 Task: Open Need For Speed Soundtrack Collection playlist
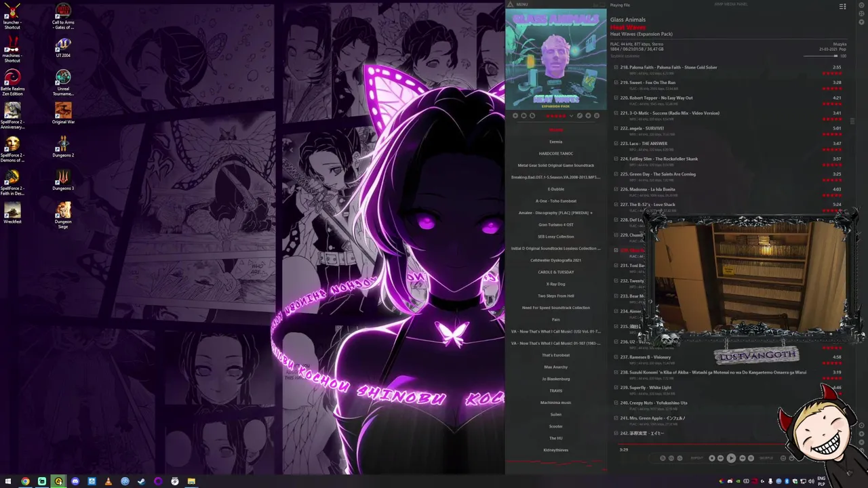pyautogui.click(x=555, y=308)
